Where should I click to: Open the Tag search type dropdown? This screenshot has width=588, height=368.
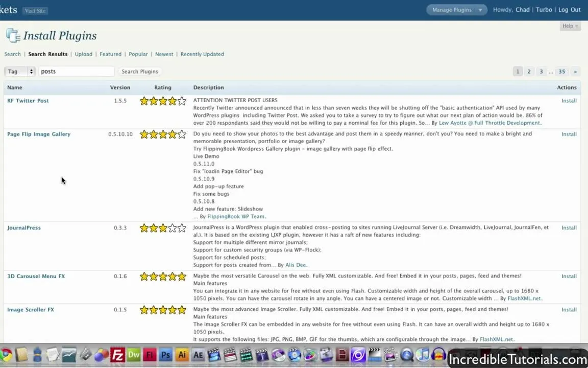[20, 72]
